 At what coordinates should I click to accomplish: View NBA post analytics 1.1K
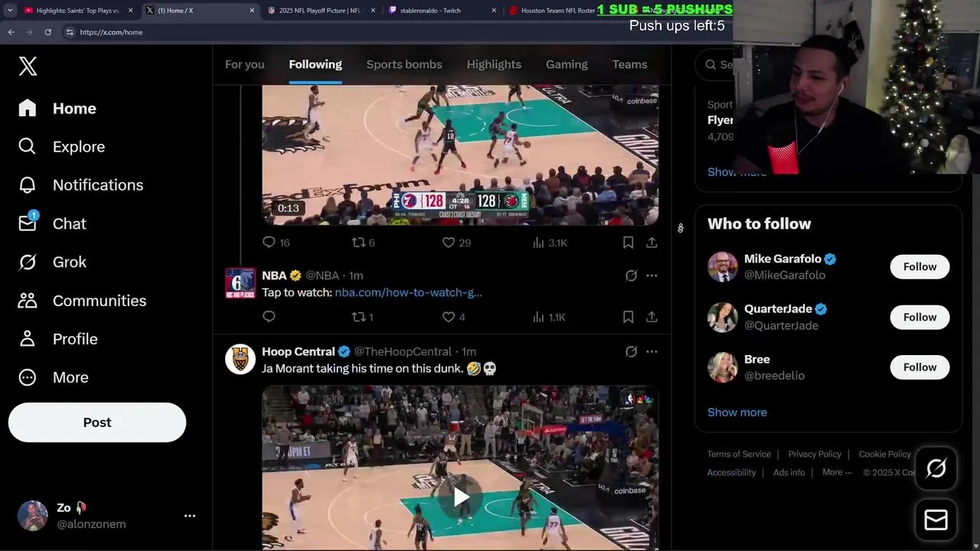click(549, 317)
